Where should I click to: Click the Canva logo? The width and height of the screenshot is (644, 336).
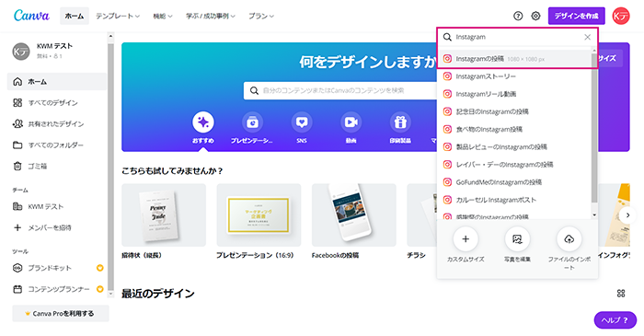click(x=31, y=16)
